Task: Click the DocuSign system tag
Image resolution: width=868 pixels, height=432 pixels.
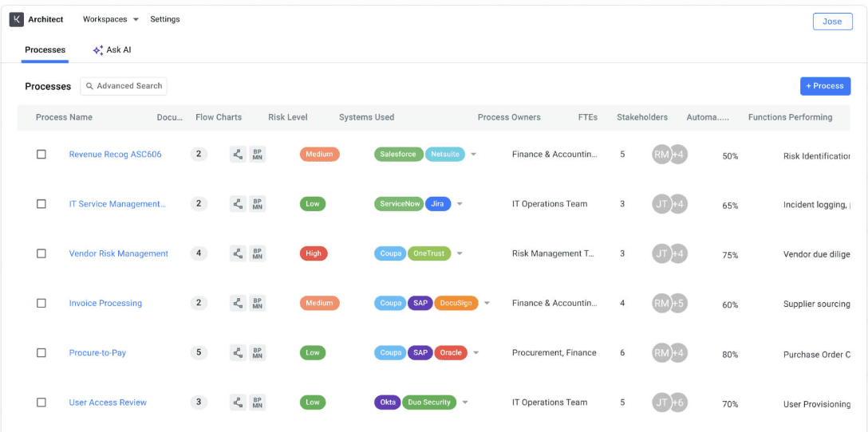Action: coord(456,303)
